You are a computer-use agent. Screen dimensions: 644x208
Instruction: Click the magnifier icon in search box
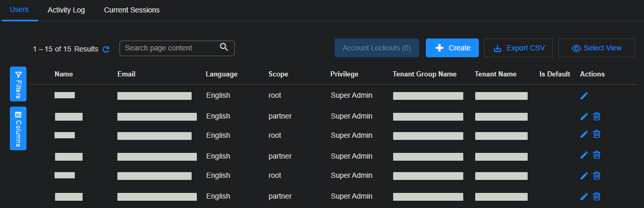pyautogui.click(x=224, y=47)
